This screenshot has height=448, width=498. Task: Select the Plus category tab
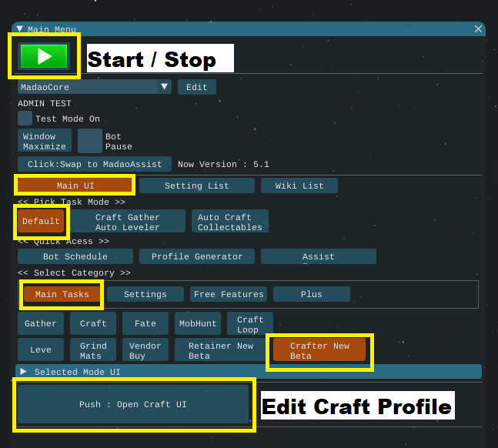[x=312, y=294]
